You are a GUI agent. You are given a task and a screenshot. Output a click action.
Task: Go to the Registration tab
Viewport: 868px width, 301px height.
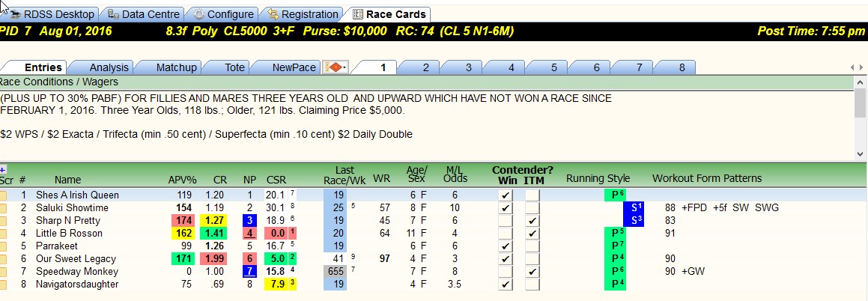pyautogui.click(x=303, y=14)
